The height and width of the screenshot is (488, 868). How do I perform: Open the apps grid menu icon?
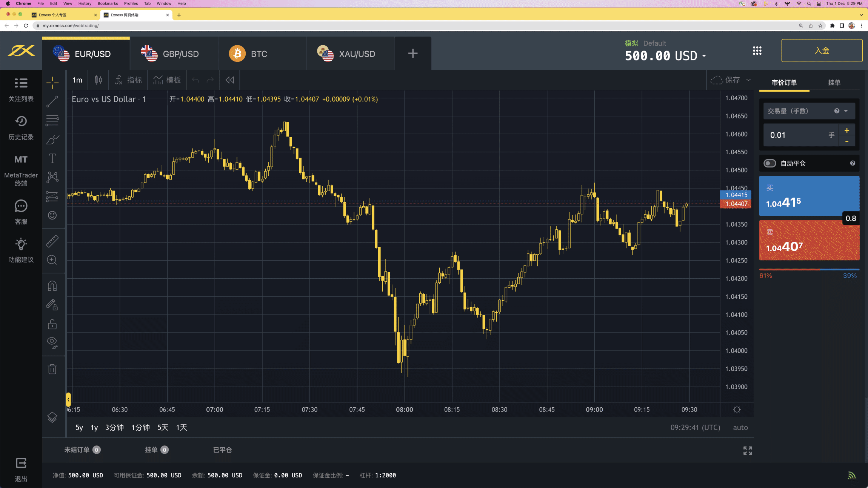click(x=757, y=51)
